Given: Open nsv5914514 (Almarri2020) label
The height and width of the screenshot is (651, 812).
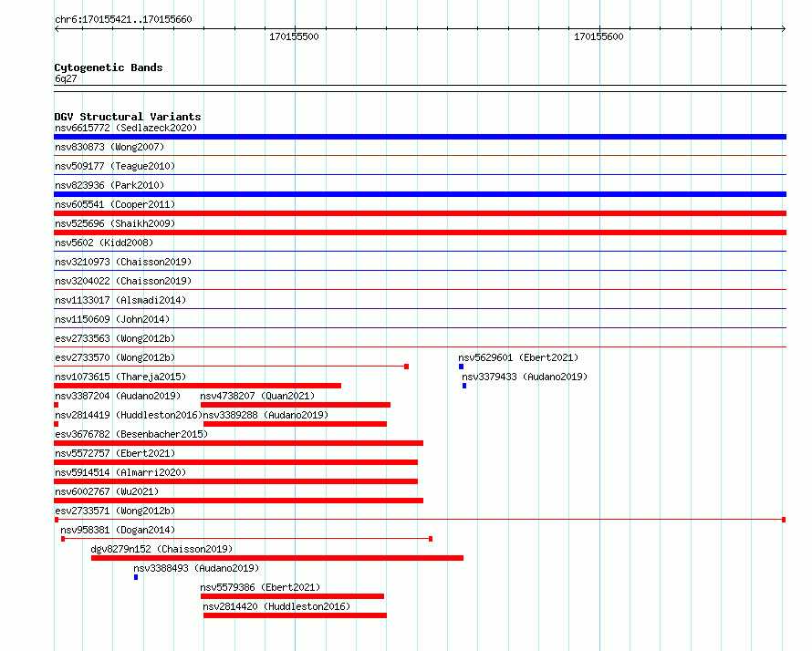Looking at the screenshot, I should tap(120, 472).
